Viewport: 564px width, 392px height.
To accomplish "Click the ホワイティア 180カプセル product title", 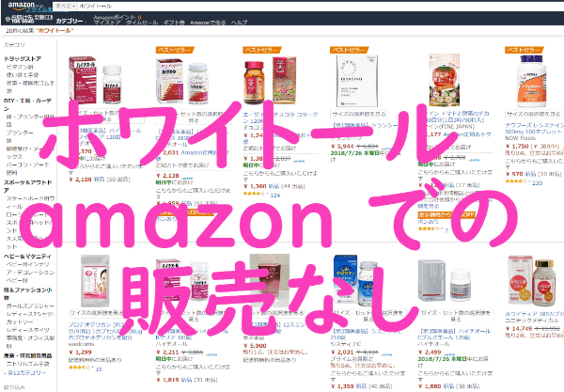I will (534, 314).
